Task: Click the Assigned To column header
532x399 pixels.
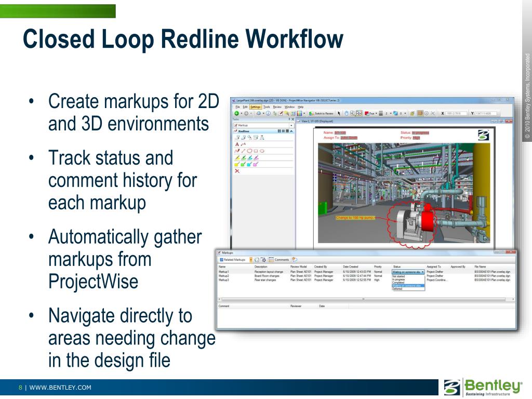Action: [434, 267]
